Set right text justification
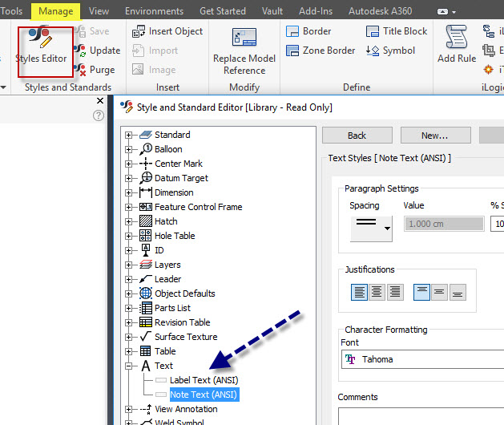Image resolution: width=504 pixels, height=425 pixels. click(x=395, y=293)
